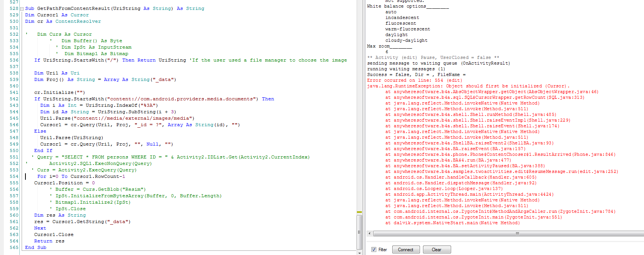Viewport: 644px width, 255px height.
Task: Click the AbsObjectWrapper.getObject stack trace line
Action: [492, 92]
